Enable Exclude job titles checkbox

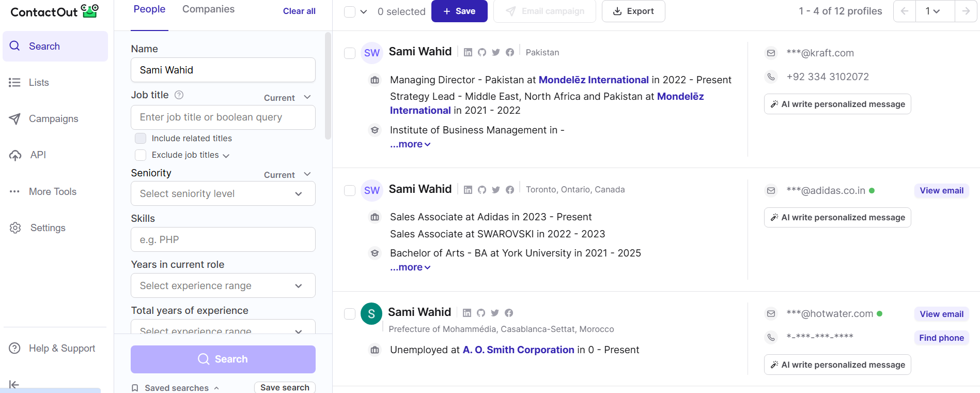pos(141,155)
